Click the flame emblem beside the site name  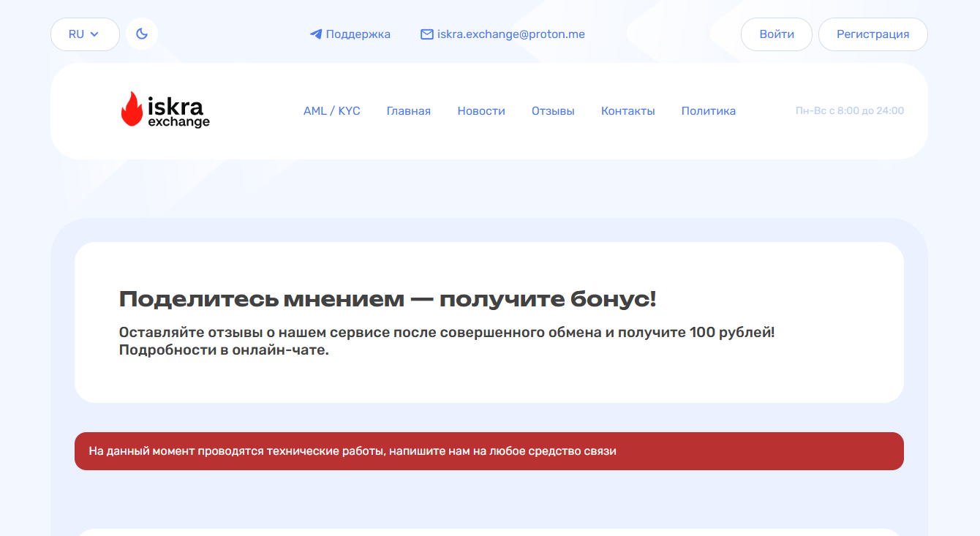coord(132,110)
